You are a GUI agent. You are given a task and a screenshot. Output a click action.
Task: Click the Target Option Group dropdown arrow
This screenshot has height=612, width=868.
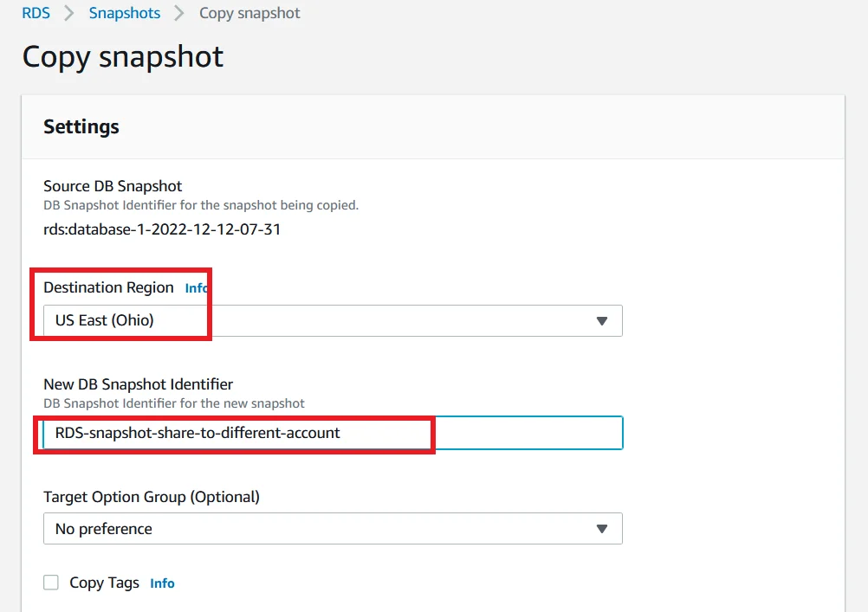tap(602, 530)
